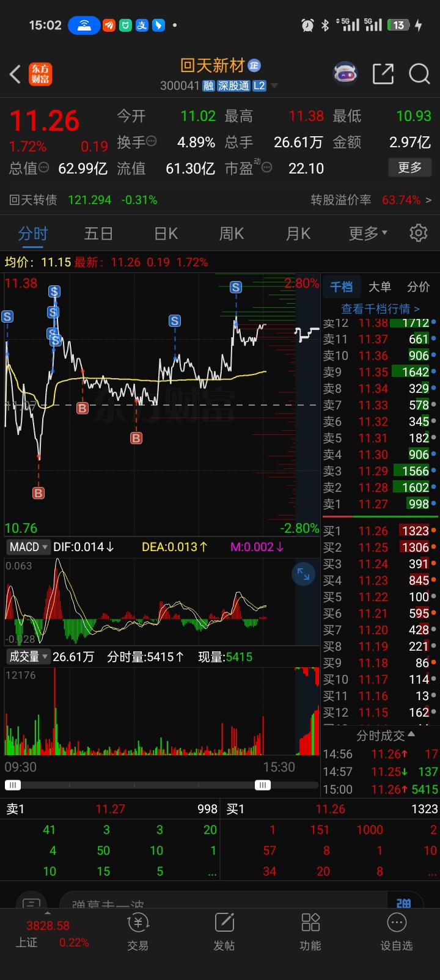The height and width of the screenshot is (980, 440).
Task: Tap the share export icon
Action: point(383,74)
